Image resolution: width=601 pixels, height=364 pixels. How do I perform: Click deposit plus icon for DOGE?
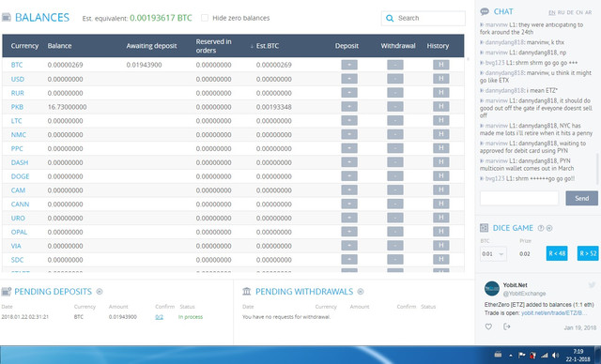point(349,176)
